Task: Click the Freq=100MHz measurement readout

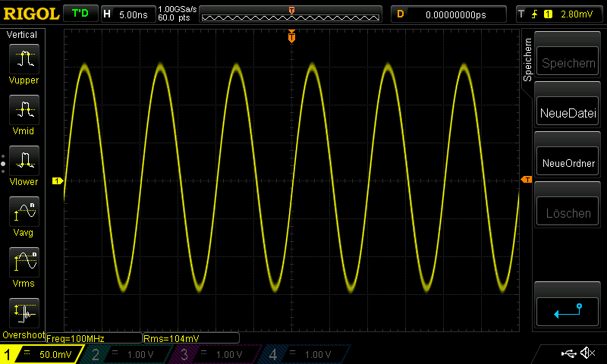Action: (x=94, y=338)
